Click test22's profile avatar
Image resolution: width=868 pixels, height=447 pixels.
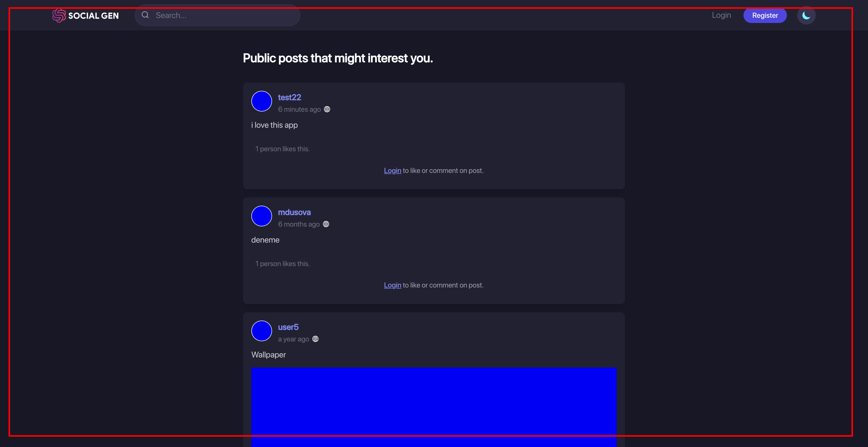pyautogui.click(x=261, y=101)
